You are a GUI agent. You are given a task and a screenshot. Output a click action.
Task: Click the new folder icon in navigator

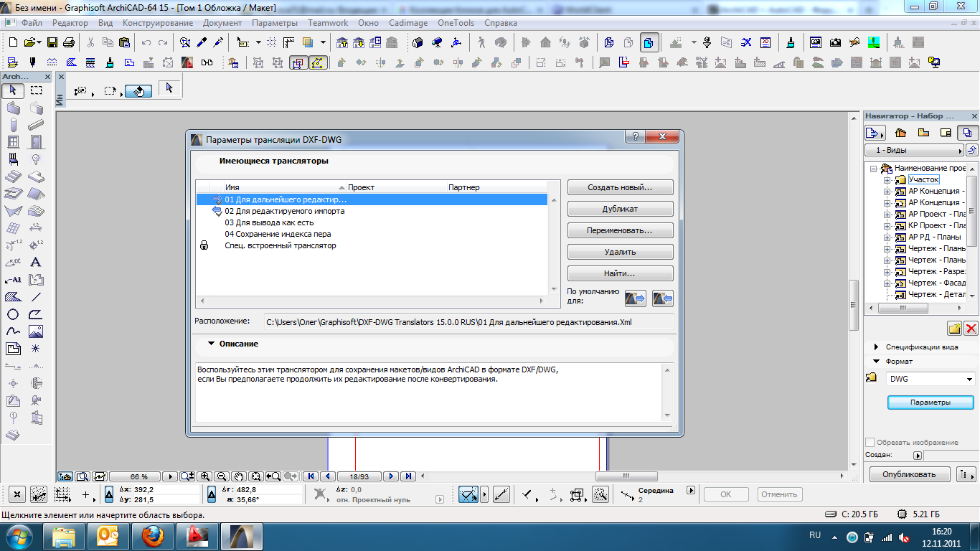tap(955, 329)
